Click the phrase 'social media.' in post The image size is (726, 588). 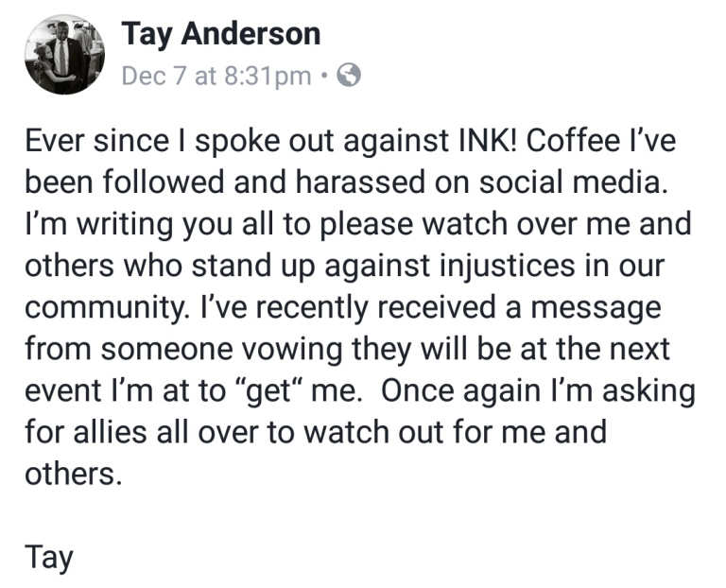pos(574,182)
